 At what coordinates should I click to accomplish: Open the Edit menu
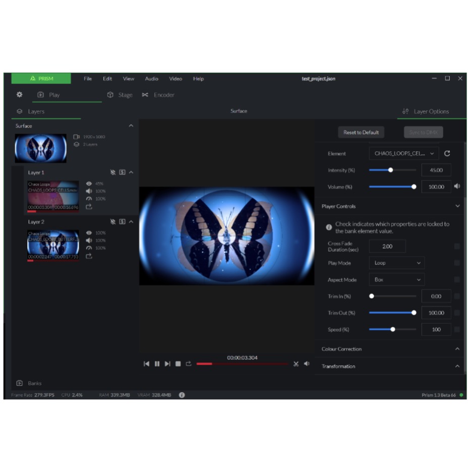pyautogui.click(x=107, y=79)
